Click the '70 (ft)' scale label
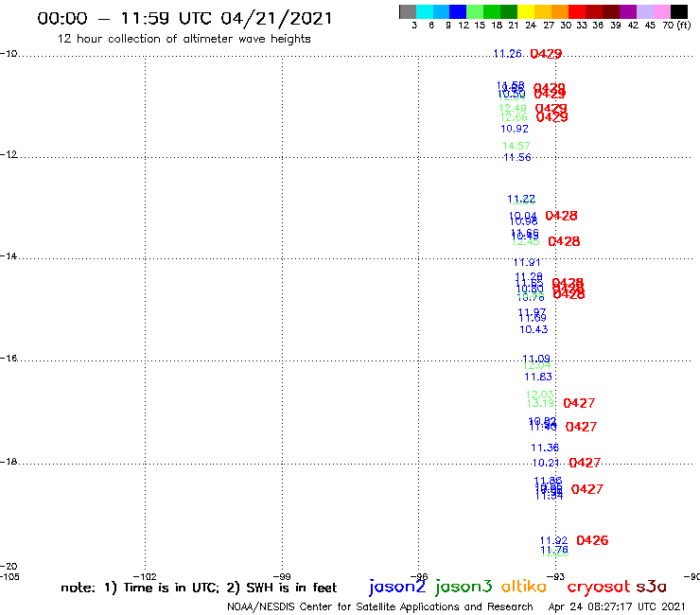Viewport: 700px width, 615px height. pyautogui.click(x=676, y=25)
